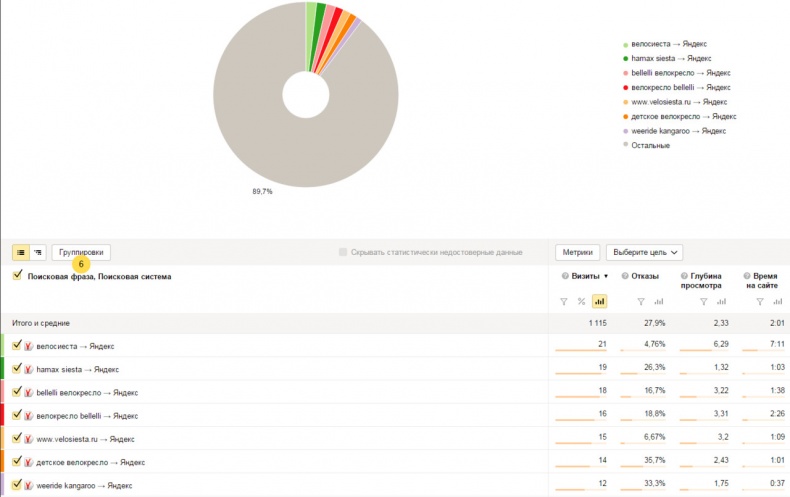Toggle select-all checkbox beside Поисковая фраза
The width and height of the screenshot is (790, 497).
coord(18,276)
